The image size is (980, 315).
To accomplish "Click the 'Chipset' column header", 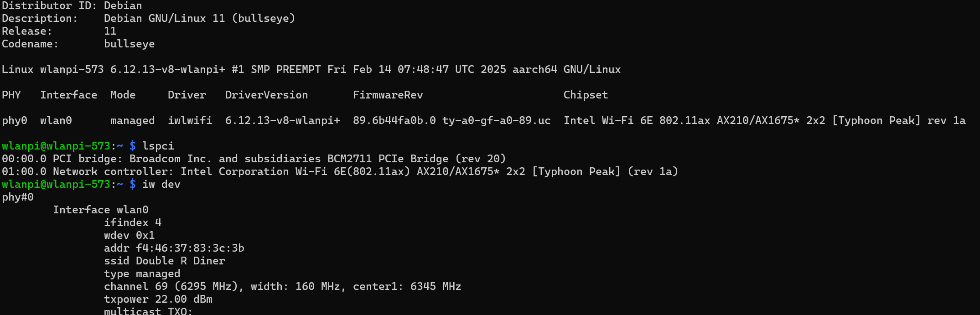I will (586, 95).
